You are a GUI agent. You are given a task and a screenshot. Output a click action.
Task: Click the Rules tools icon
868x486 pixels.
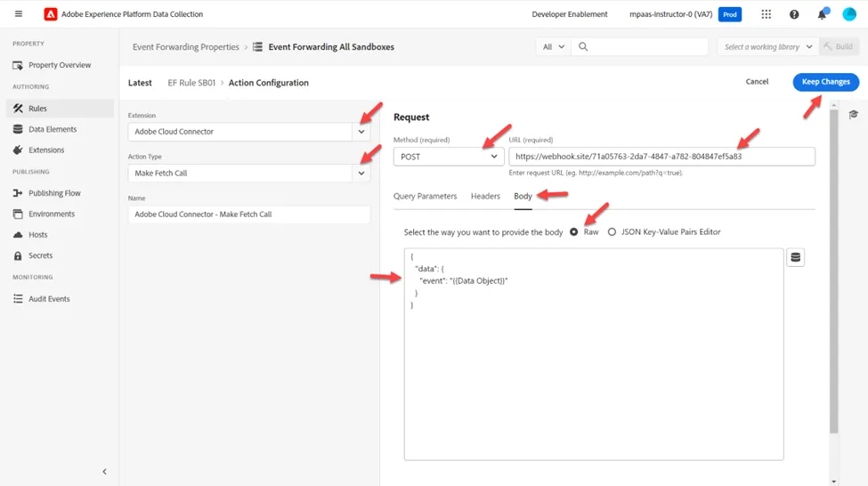pos(18,109)
